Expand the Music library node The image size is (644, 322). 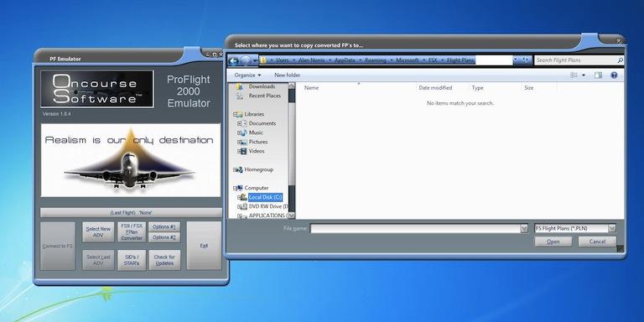tap(240, 132)
